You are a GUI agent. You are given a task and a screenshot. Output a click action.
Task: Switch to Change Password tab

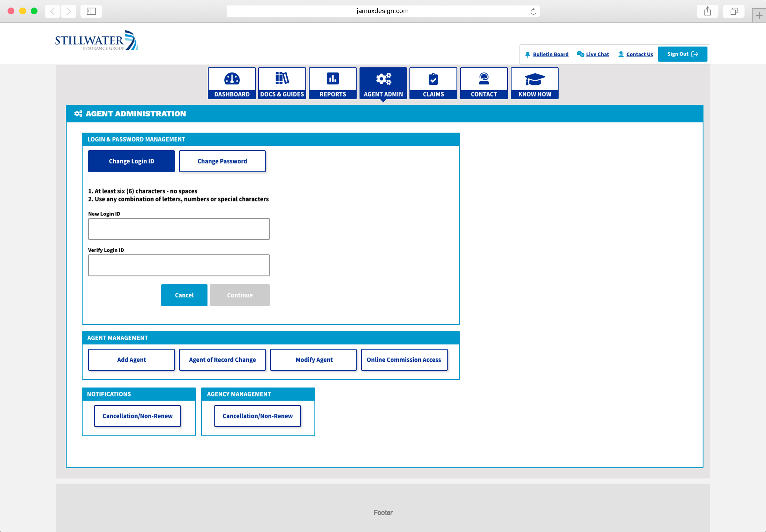point(222,161)
